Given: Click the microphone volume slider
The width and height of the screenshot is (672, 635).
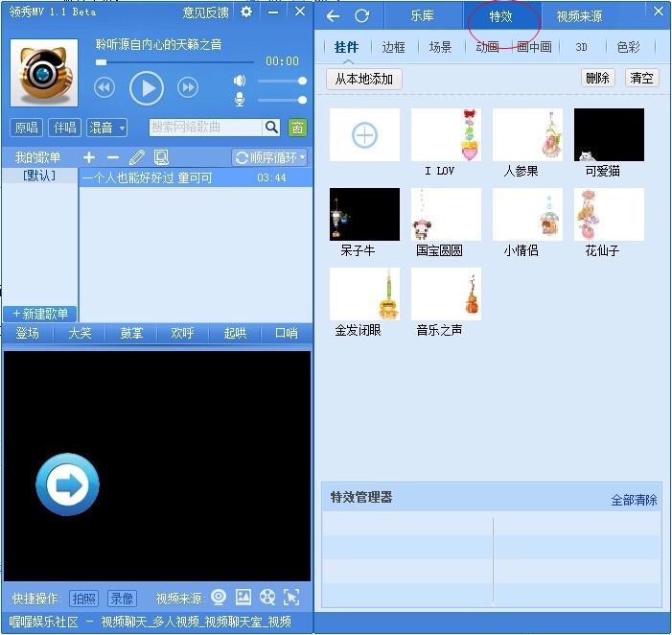Looking at the screenshot, I should (x=283, y=100).
